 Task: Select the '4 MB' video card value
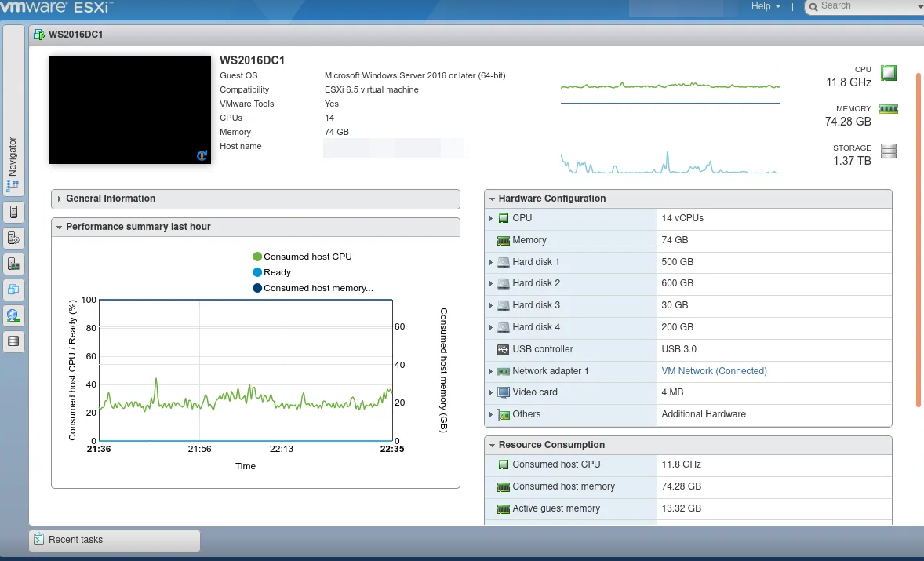pos(672,392)
